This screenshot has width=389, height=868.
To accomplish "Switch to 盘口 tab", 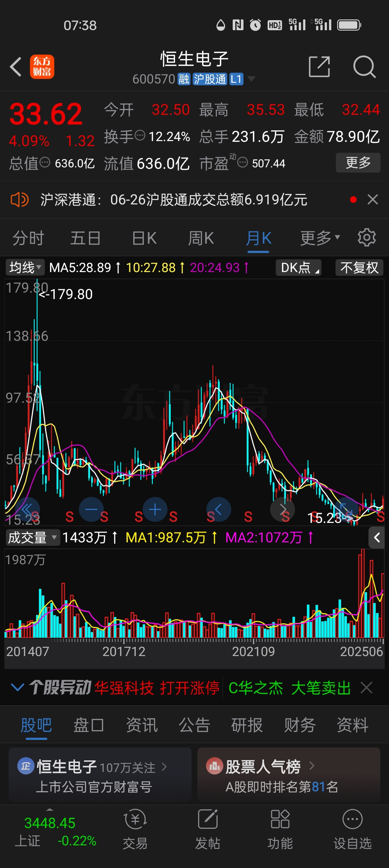I will pos(89,725).
